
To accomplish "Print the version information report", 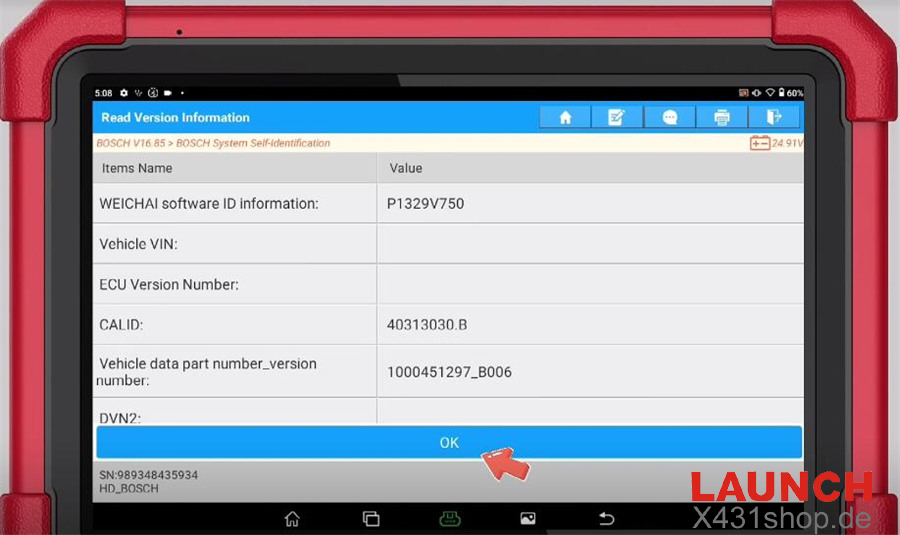I will pyautogui.click(x=722, y=118).
